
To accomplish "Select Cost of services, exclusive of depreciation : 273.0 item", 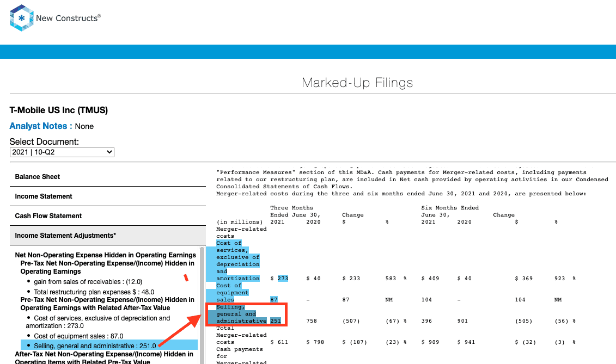I will pyautogui.click(x=98, y=322).
